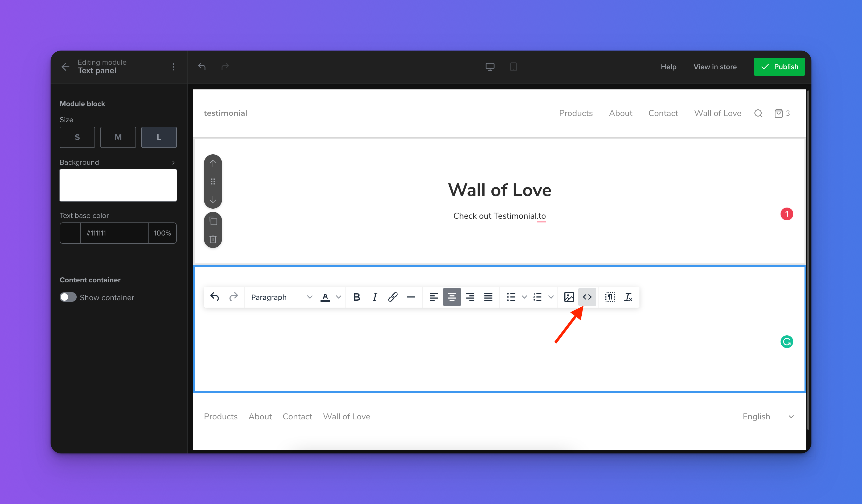Click View in store
This screenshot has height=504, width=862.
coord(715,67)
